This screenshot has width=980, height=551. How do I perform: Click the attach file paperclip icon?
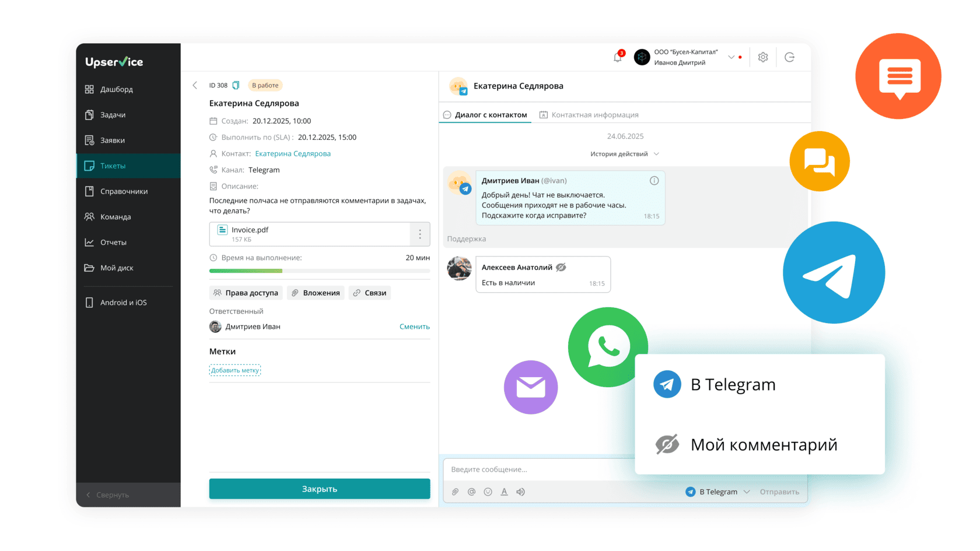pyautogui.click(x=455, y=492)
